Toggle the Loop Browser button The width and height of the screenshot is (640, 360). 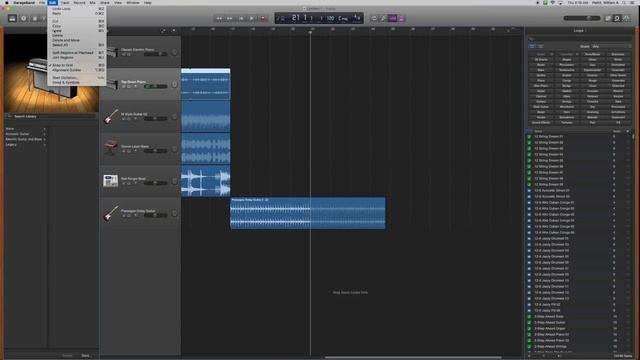617,18
